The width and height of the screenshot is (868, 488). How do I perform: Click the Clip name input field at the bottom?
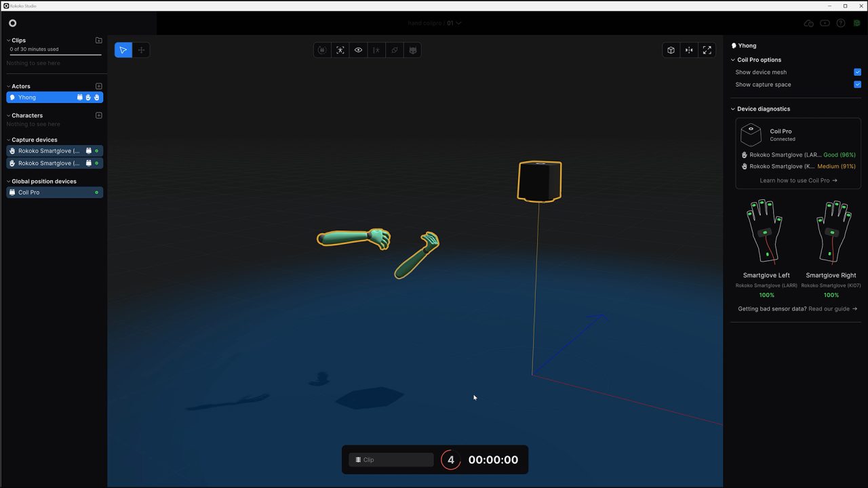point(391,460)
